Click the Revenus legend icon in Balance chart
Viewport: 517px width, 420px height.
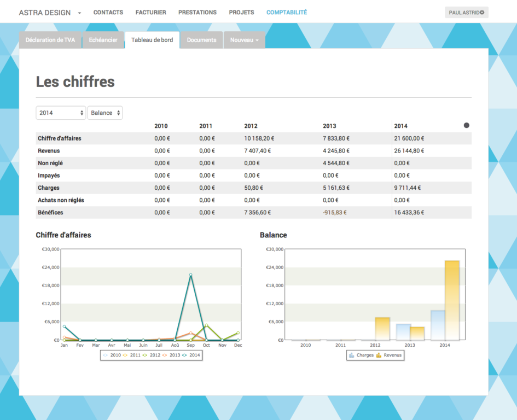pyautogui.click(x=379, y=355)
